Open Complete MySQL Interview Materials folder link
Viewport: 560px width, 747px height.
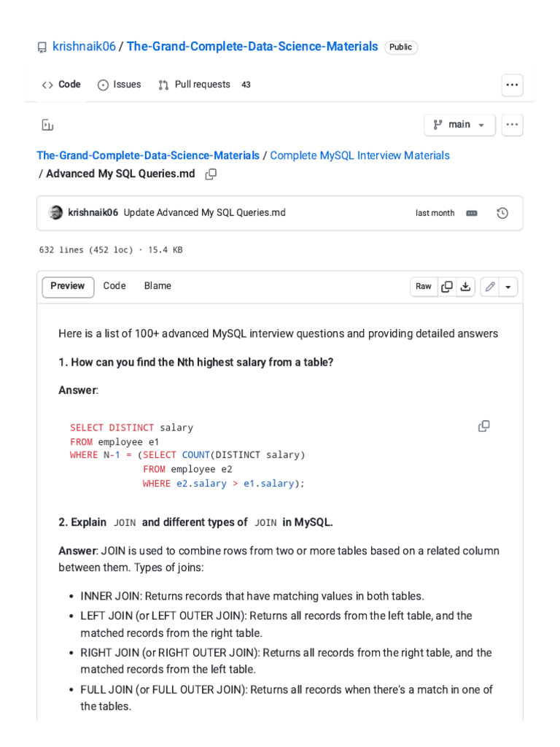(359, 155)
